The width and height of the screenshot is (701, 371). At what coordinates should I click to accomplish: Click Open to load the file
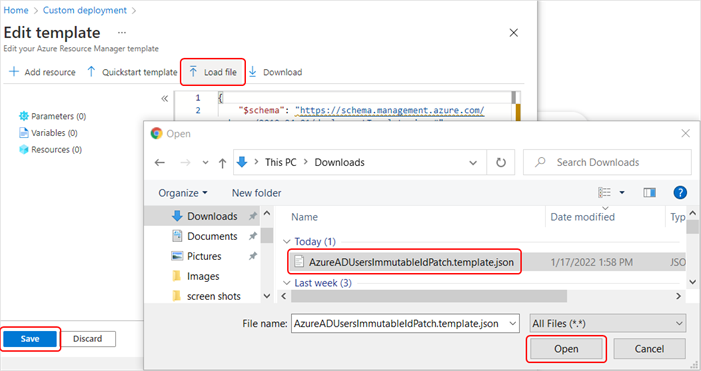[x=566, y=349]
